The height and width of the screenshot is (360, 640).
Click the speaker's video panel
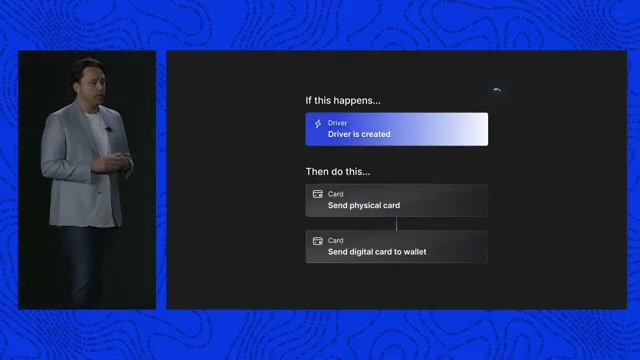87,180
